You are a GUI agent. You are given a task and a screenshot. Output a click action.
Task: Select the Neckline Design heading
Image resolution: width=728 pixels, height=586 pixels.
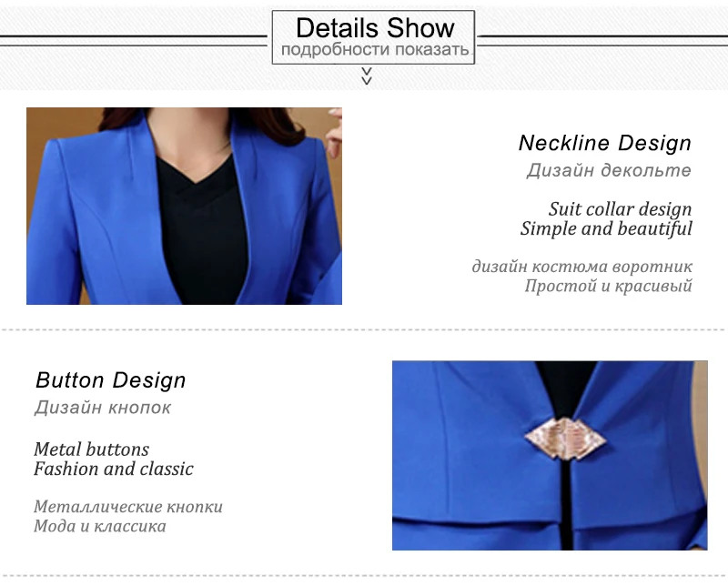pos(605,143)
